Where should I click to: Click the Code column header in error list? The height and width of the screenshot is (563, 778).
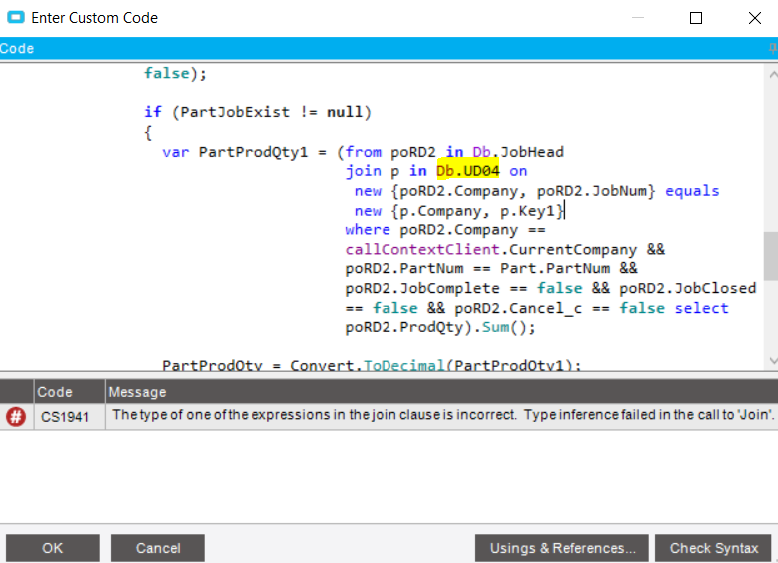click(x=69, y=392)
